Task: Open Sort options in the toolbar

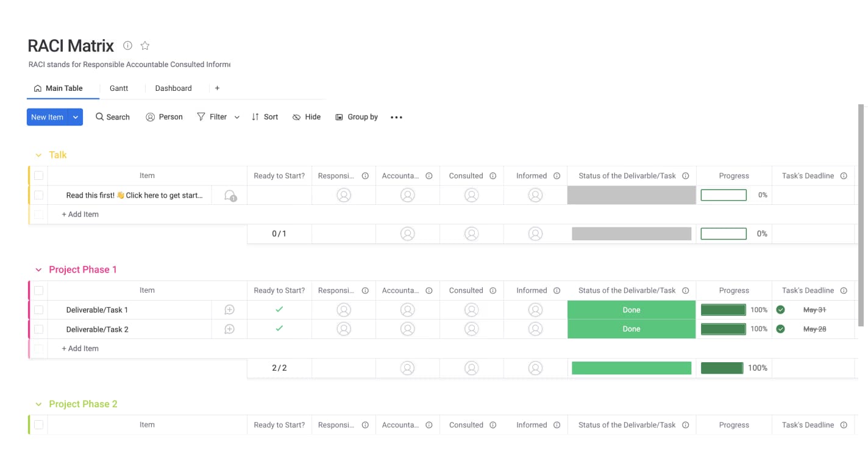Action: [x=265, y=117]
